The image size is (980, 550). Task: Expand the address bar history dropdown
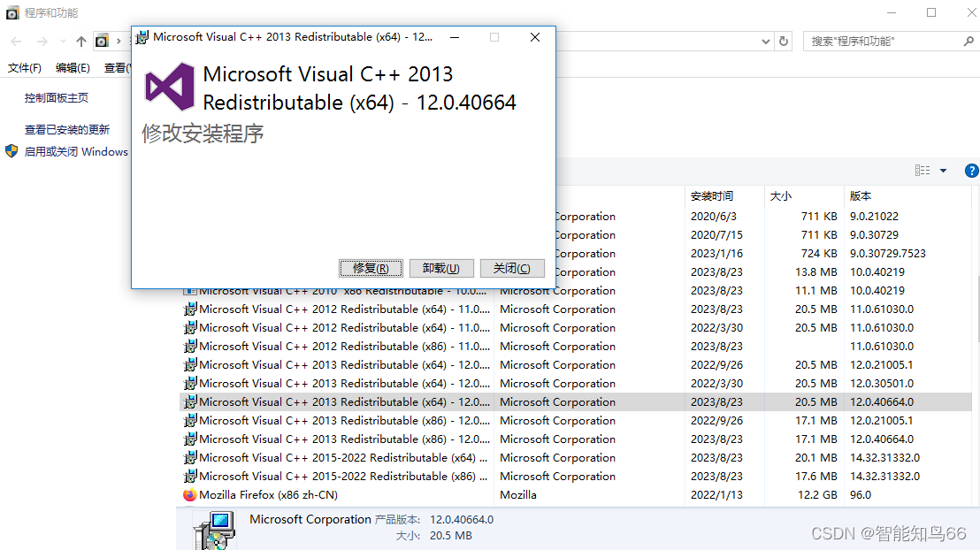click(x=766, y=42)
